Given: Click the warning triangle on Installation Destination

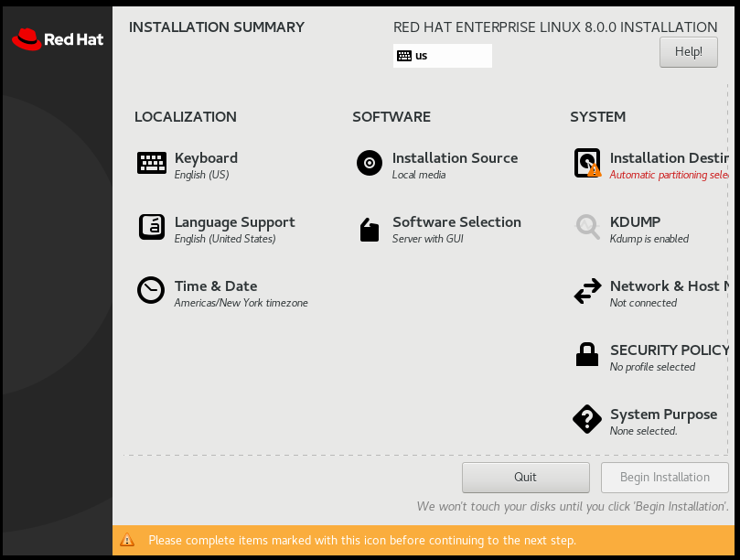Looking at the screenshot, I should point(595,172).
